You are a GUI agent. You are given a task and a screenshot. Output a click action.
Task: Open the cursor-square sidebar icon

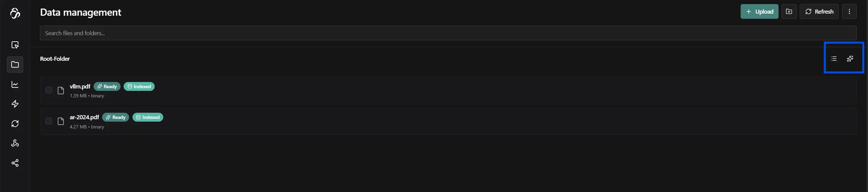pyautogui.click(x=15, y=45)
